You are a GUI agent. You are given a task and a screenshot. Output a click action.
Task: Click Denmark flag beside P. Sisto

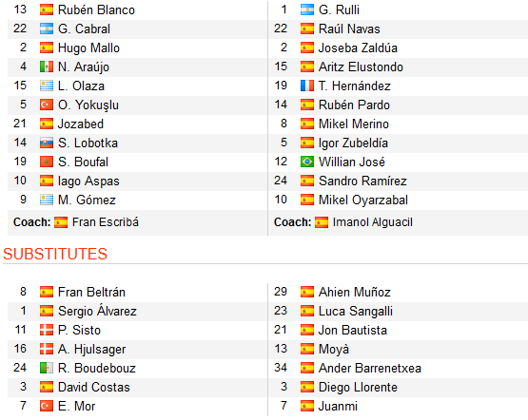pyautogui.click(x=47, y=331)
